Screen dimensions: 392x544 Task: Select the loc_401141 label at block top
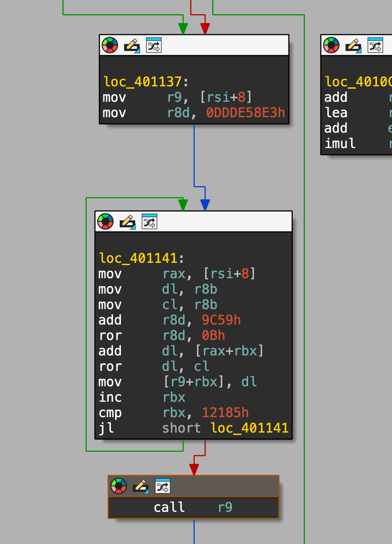(x=138, y=258)
